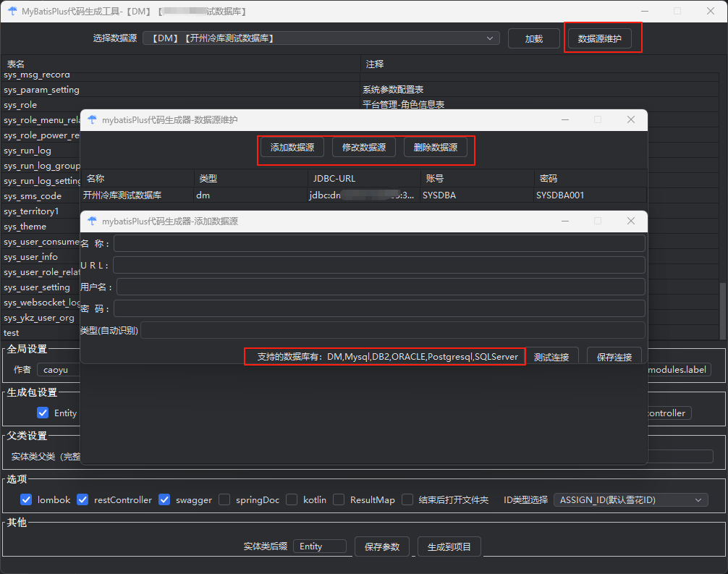Click the 生成到项目 button
The image size is (728, 574).
pos(449,546)
